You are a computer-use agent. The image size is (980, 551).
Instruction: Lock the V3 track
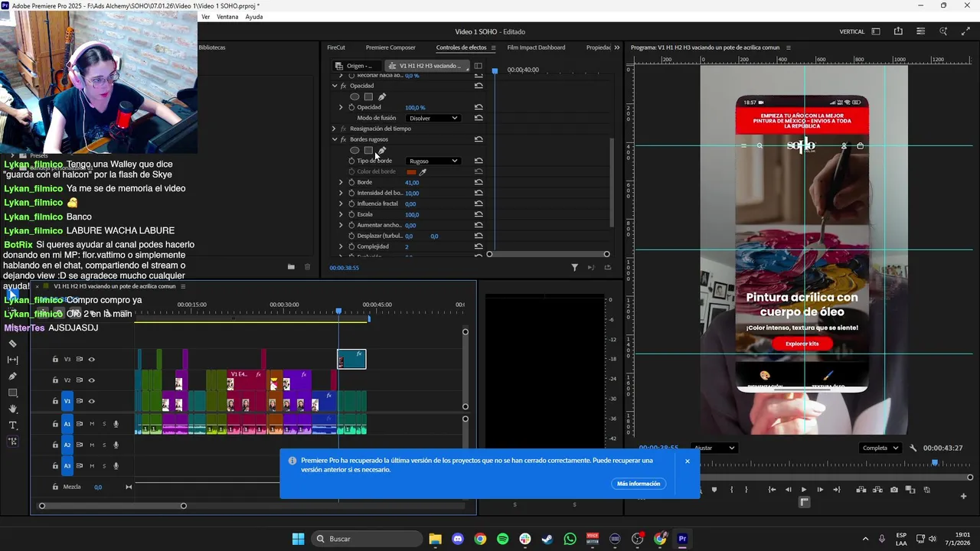[55, 359]
